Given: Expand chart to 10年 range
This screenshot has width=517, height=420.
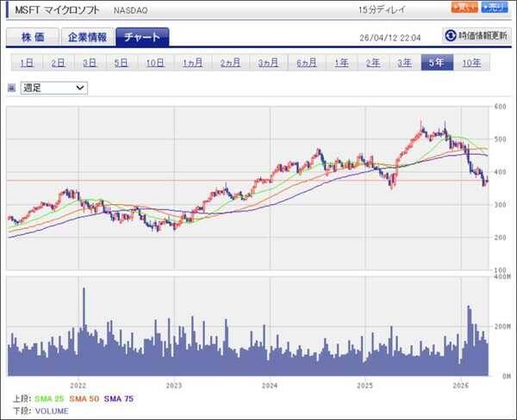Looking at the screenshot, I should click(x=471, y=62).
